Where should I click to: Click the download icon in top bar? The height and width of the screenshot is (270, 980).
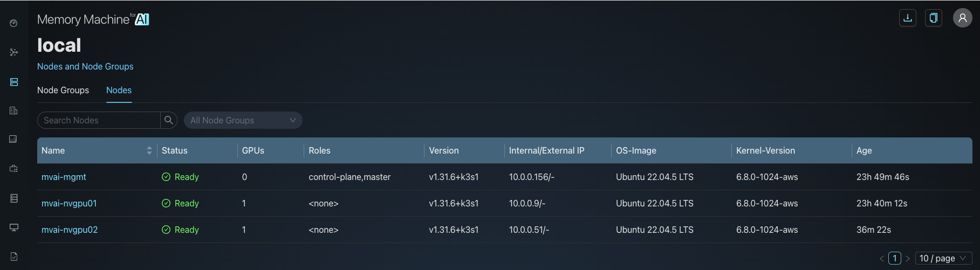click(908, 18)
